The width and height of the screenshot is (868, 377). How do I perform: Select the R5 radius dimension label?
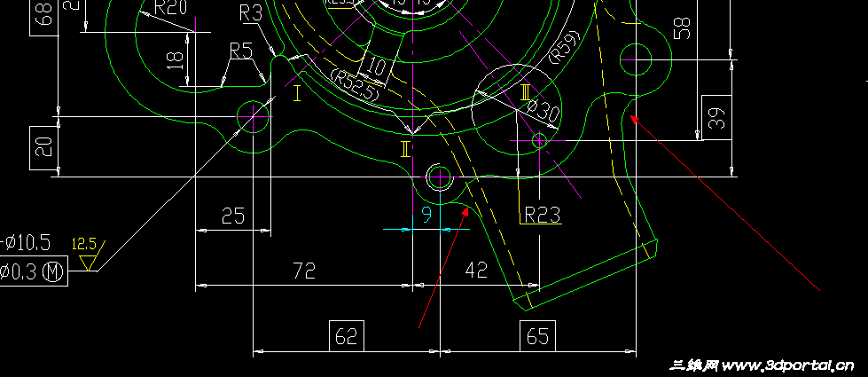241,51
